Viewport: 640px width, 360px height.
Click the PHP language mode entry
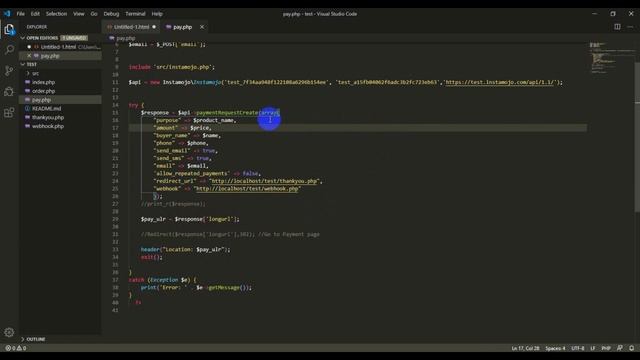point(606,348)
